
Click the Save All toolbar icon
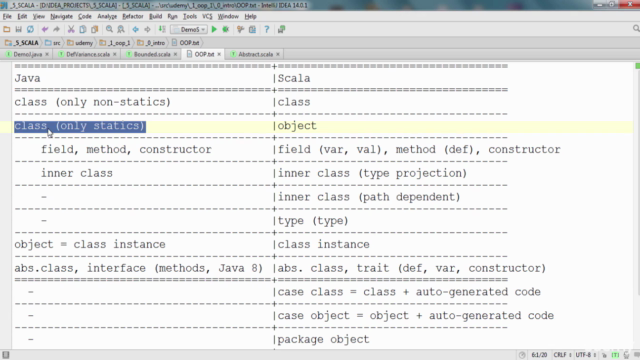click(18, 29)
